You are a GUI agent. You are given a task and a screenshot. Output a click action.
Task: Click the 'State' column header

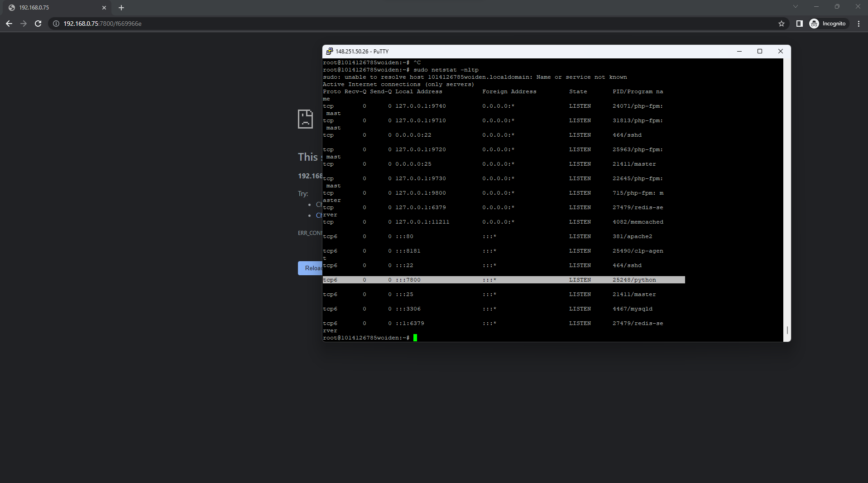point(578,91)
